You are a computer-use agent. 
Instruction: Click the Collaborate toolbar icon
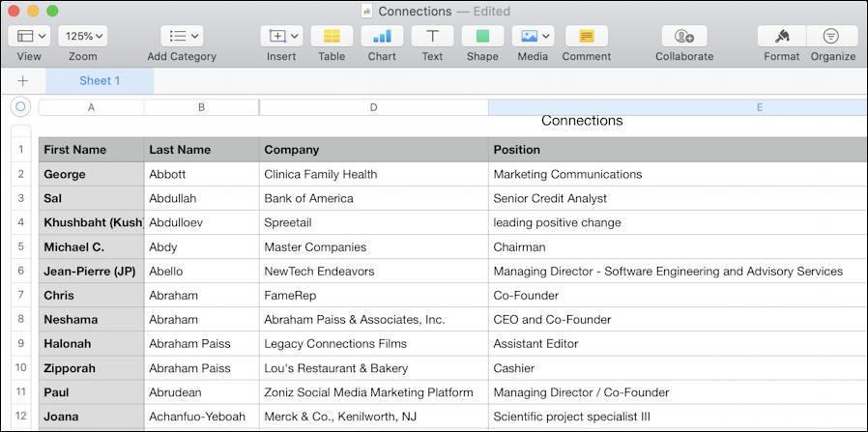point(684,36)
